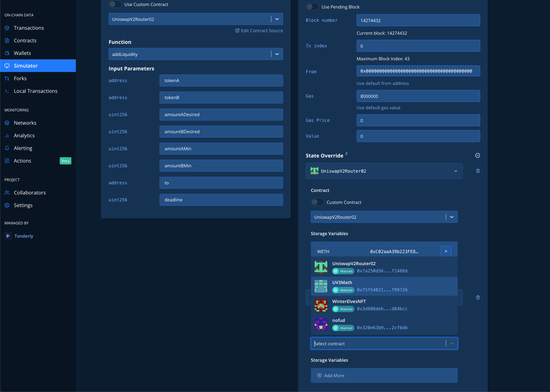Image resolution: width=550 pixels, height=392 pixels.
Task: Click the amountADesired input field
Action: 221,115
